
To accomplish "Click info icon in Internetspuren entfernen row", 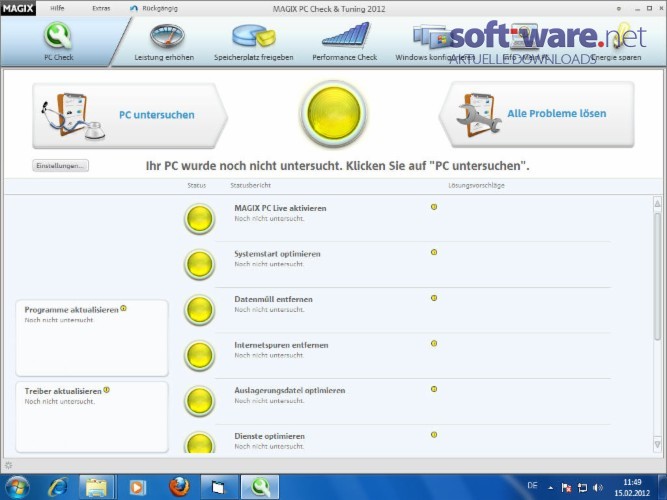I will (434, 343).
